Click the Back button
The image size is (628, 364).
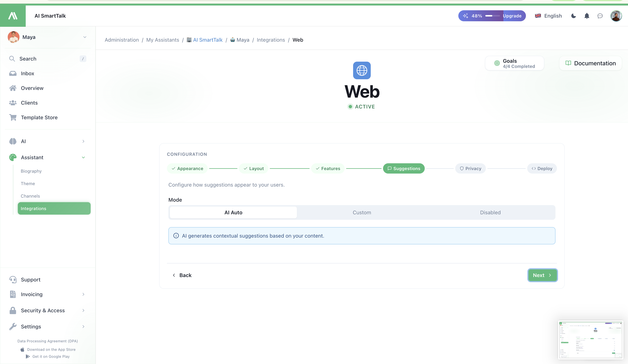(182, 275)
